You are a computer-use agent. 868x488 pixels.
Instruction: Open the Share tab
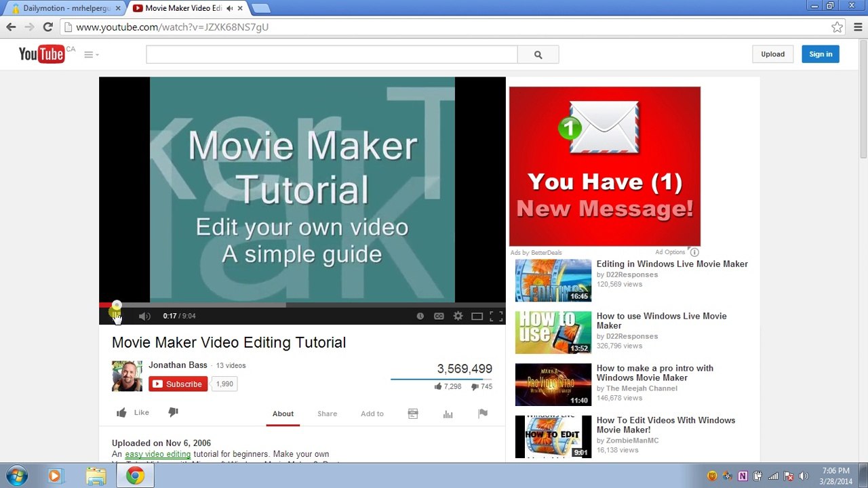327,413
